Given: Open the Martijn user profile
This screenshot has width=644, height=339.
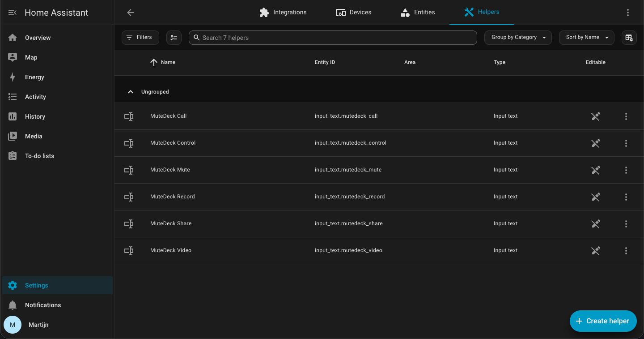Looking at the screenshot, I should pyautogui.click(x=57, y=325).
